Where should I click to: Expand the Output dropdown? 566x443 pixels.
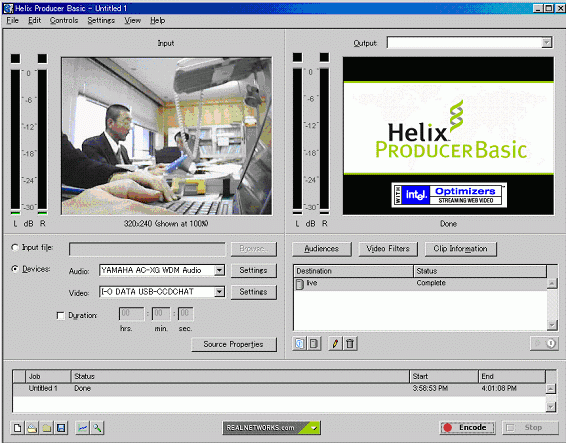tap(547, 43)
